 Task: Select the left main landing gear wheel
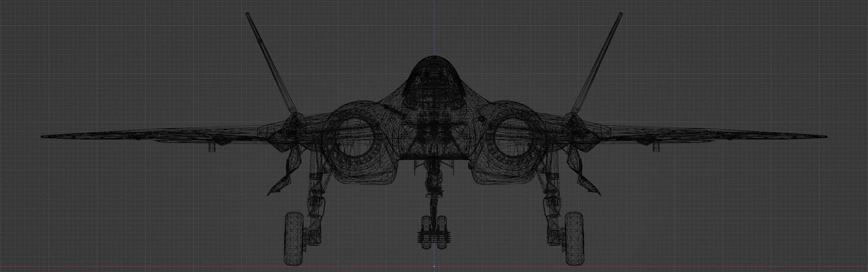(x=294, y=238)
